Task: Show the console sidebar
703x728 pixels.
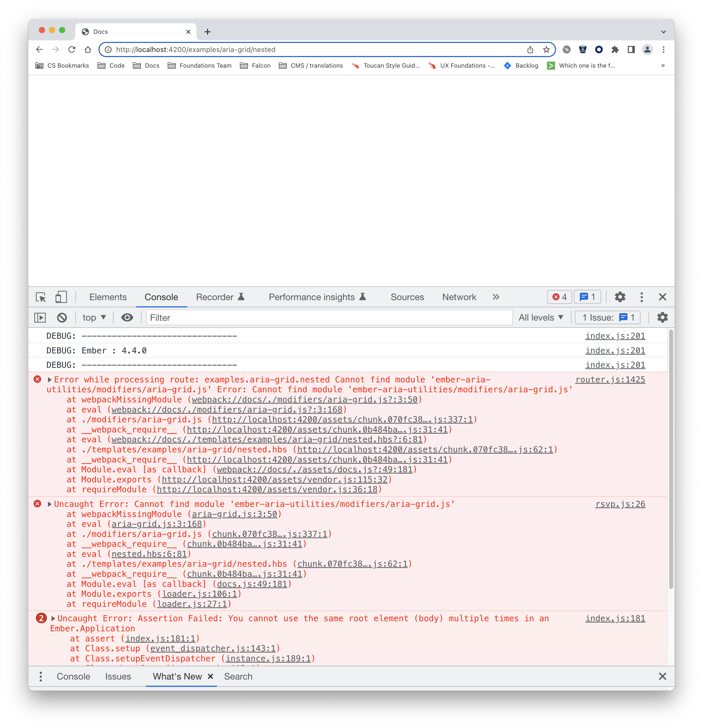Action: 40,318
